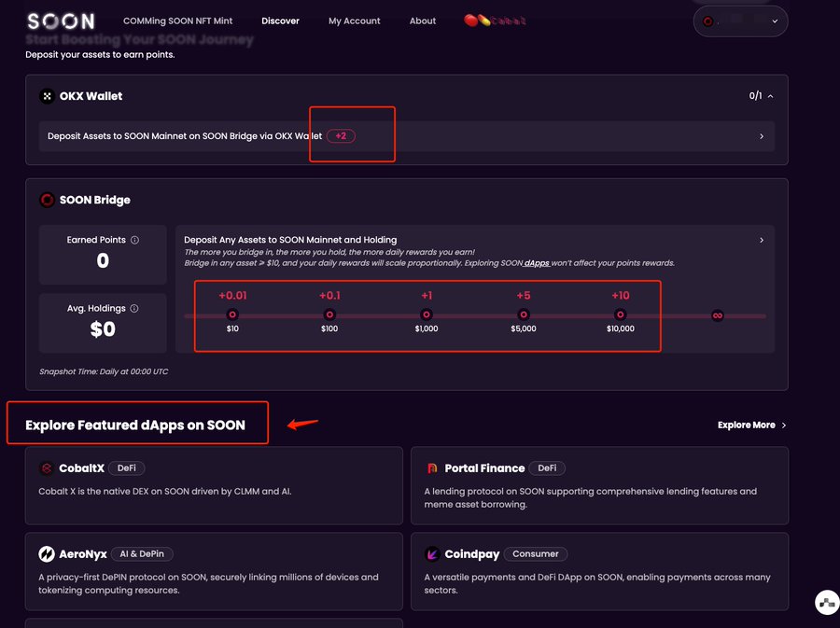
Task: Open the About page
Action: click(x=423, y=21)
